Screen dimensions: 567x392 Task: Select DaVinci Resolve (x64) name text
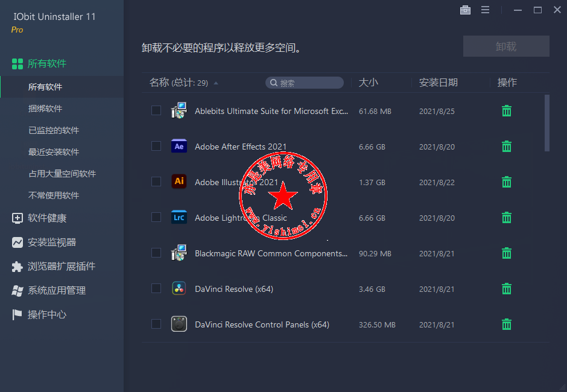pyautogui.click(x=234, y=289)
